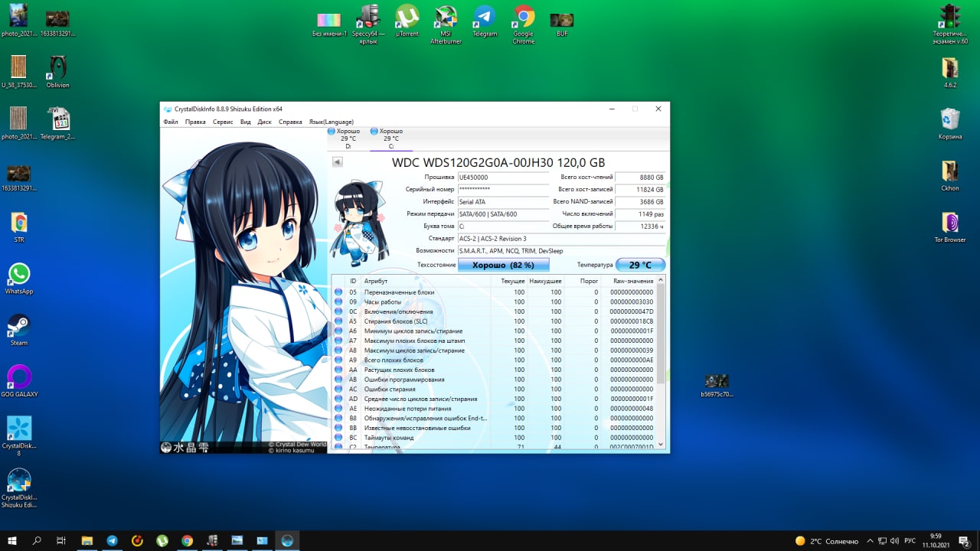
Task: Click the Хорошо (82 %) health status button
Action: point(503,265)
